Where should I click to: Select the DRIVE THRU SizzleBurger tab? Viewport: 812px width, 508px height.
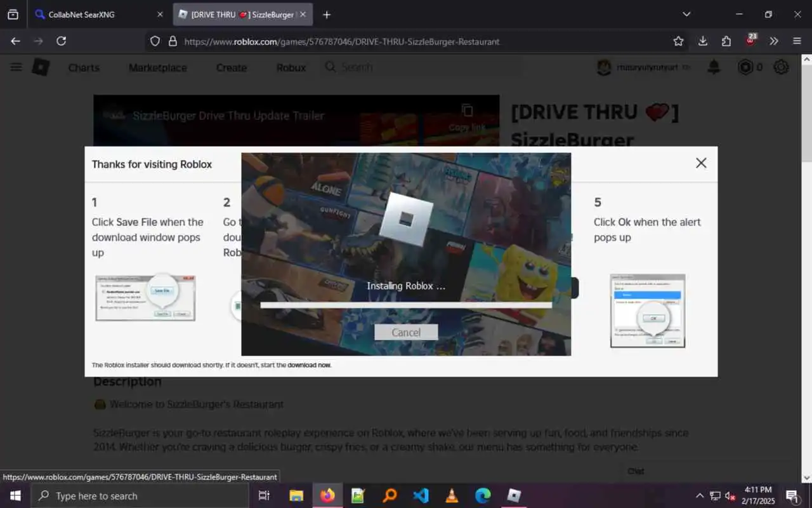243,14
